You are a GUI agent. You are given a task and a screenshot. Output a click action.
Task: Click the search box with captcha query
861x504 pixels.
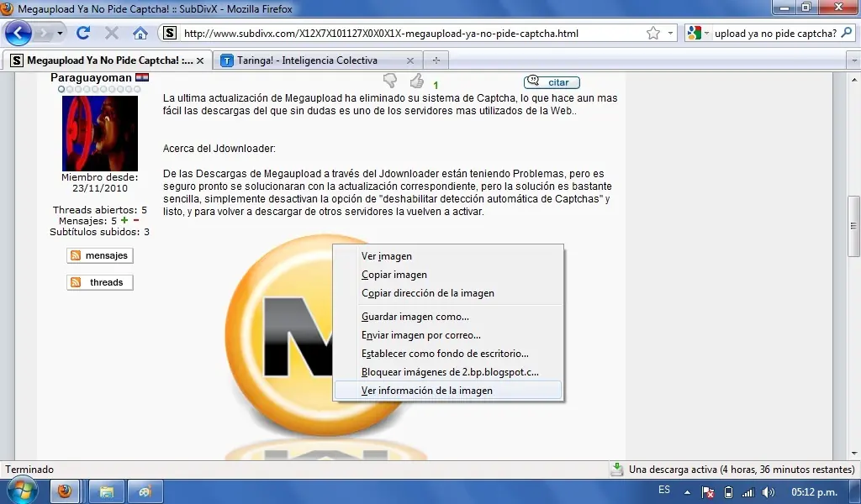pyautogui.click(x=774, y=34)
